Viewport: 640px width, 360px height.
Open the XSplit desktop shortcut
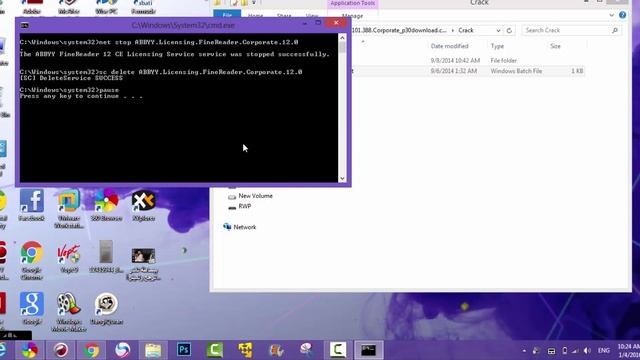pos(143,205)
